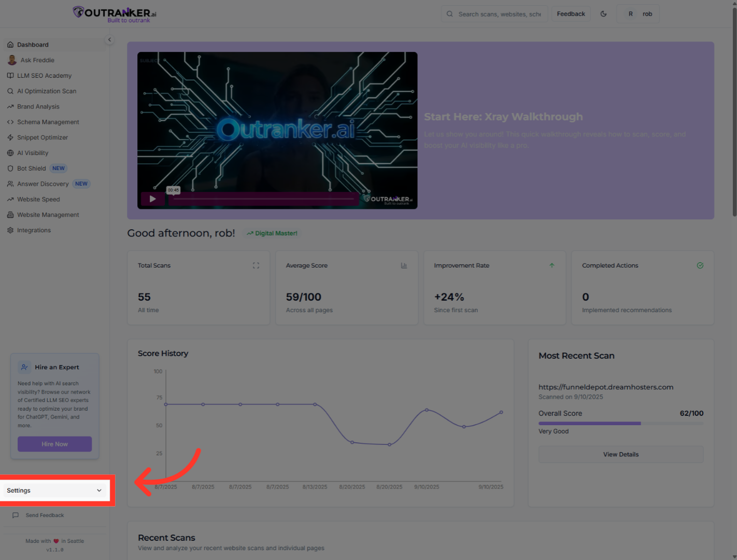Click the Completed Actions check icon

pos(700,265)
